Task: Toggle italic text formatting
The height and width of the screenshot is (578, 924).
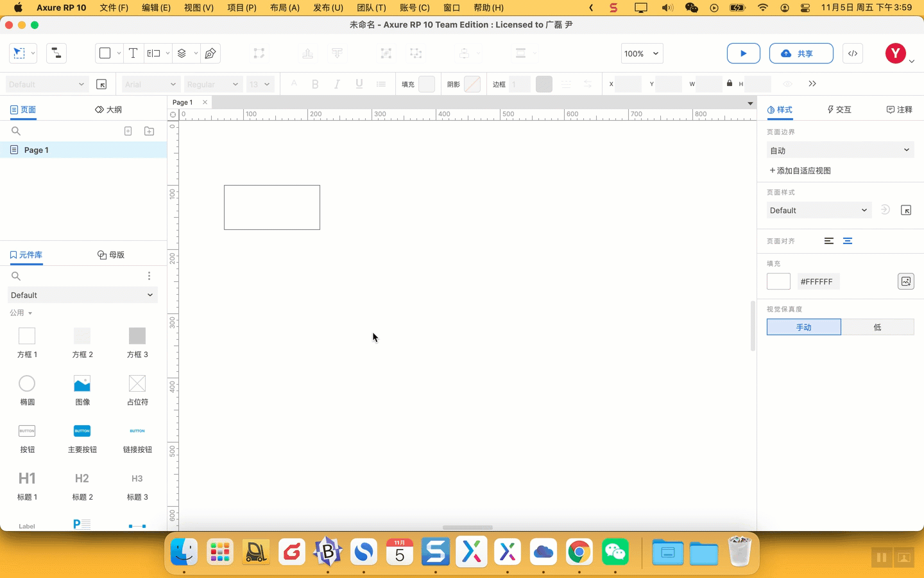Action: click(x=337, y=84)
